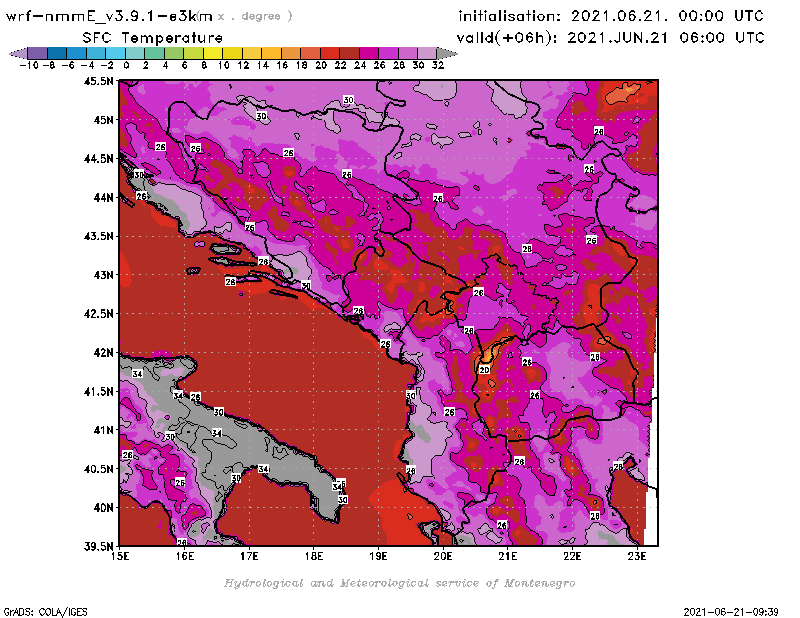800x618 pixels.
Task: Select the '0' legend value
Action: 127,66
